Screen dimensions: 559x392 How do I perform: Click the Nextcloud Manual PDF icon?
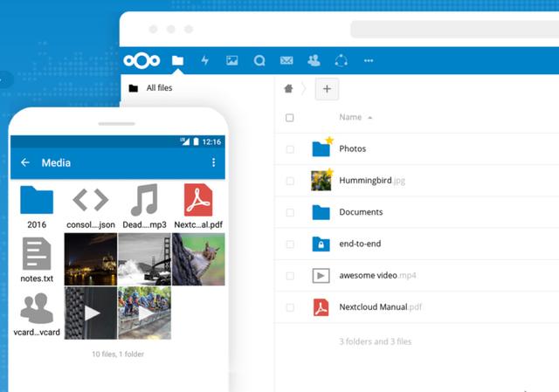321,307
